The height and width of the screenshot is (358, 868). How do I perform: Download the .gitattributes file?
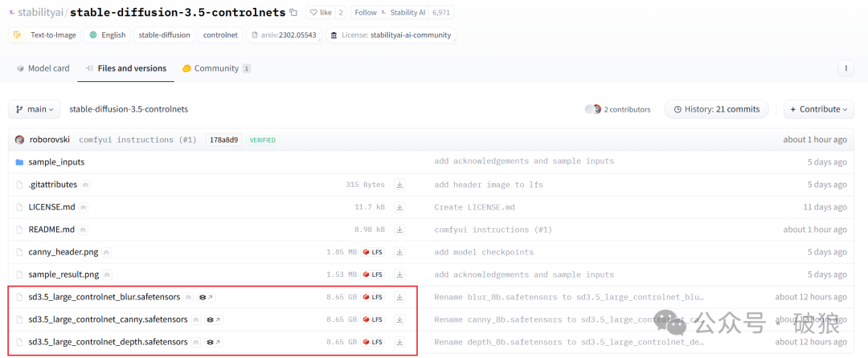click(399, 185)
